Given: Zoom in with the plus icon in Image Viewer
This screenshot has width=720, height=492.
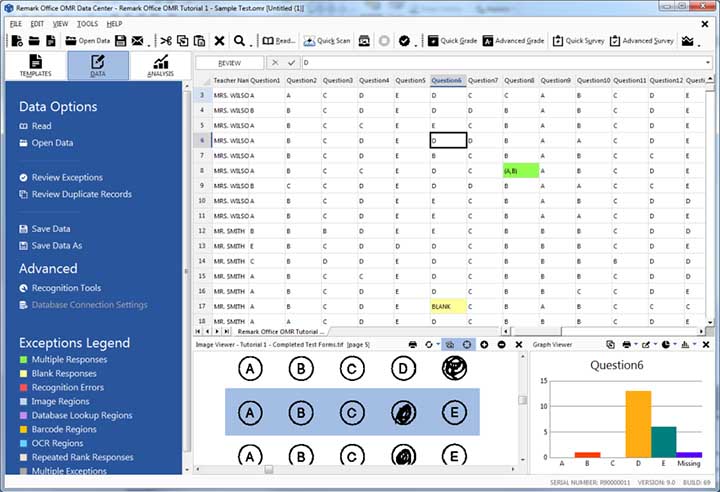Looking at the screenshot, I should pos(484,345).
